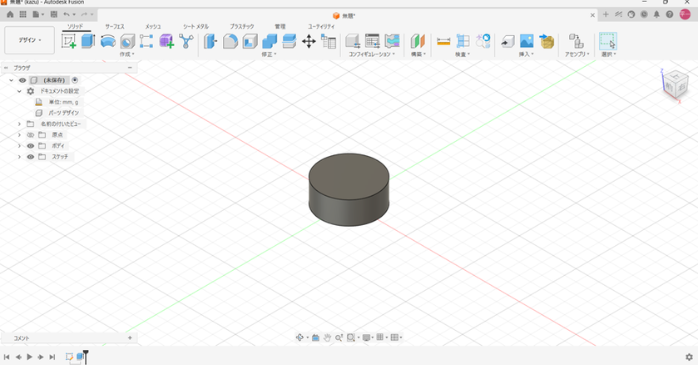
Task: Open the デザイン workspace dropdown
Action: [29, 40]
